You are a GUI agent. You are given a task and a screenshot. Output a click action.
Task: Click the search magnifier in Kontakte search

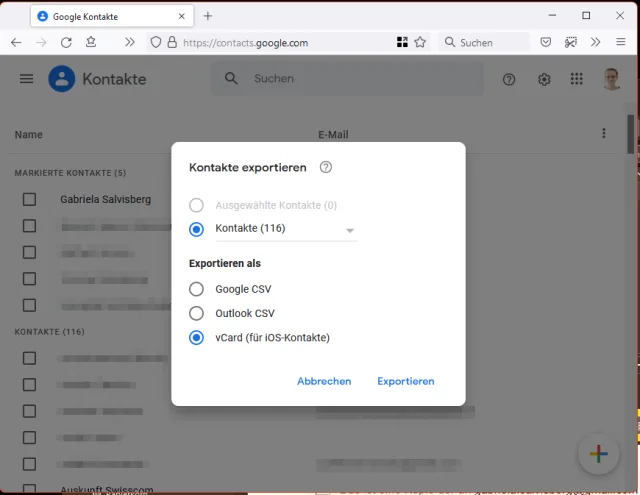coord(231,78)
